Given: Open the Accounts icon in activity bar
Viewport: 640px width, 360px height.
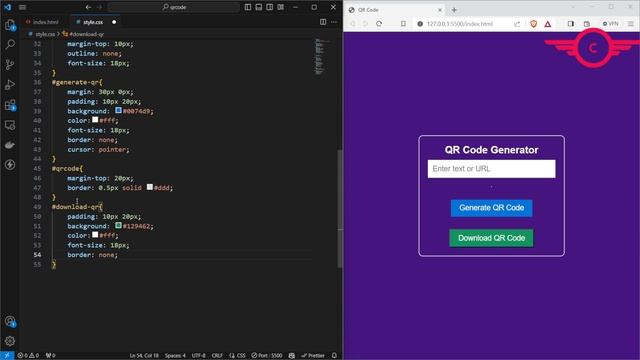Looking at the screenshot, I should pos(10,322).
